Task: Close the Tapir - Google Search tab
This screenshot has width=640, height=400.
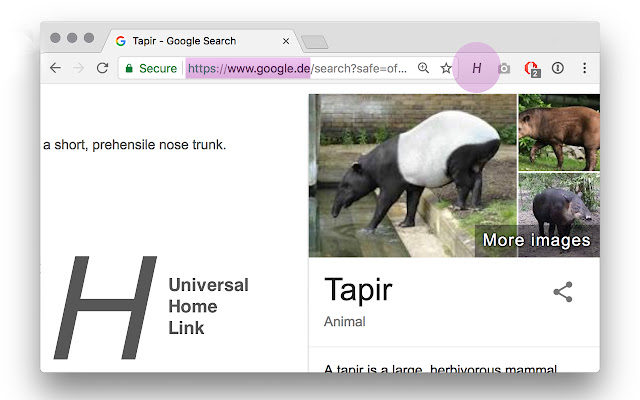Action: tap(286, 41)
